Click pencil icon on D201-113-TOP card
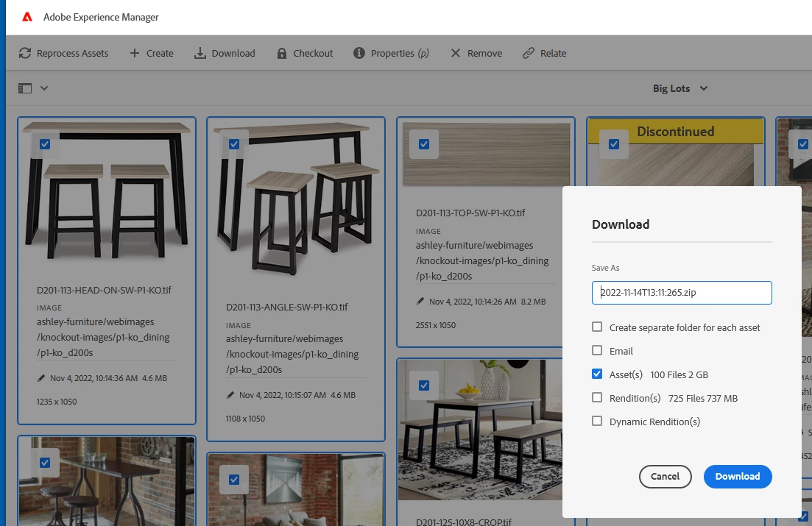 [x=420, y=302]
